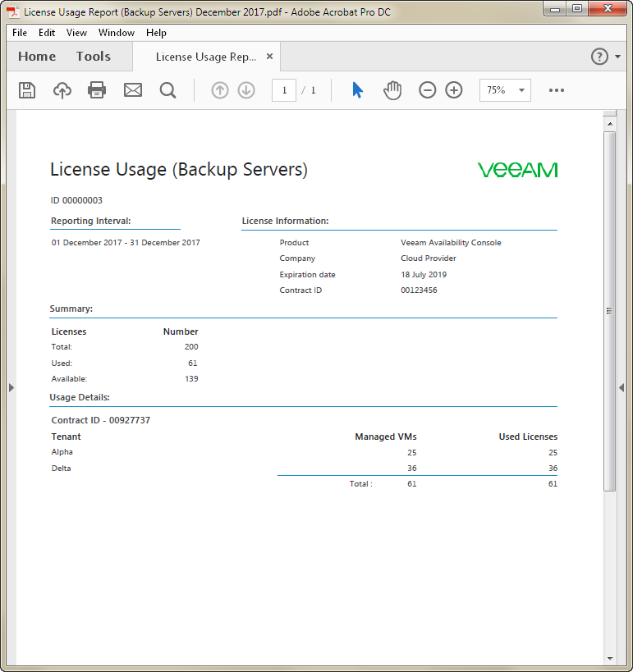Switch to the Tools tab
633x672 pixels.
pos(94,56)
